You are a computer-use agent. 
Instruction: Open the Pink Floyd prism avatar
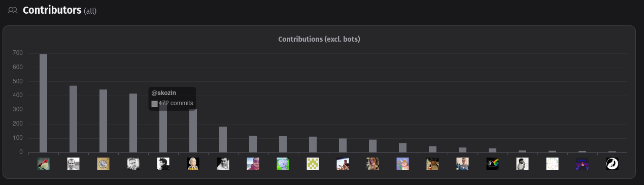click(x=492, y=164)
